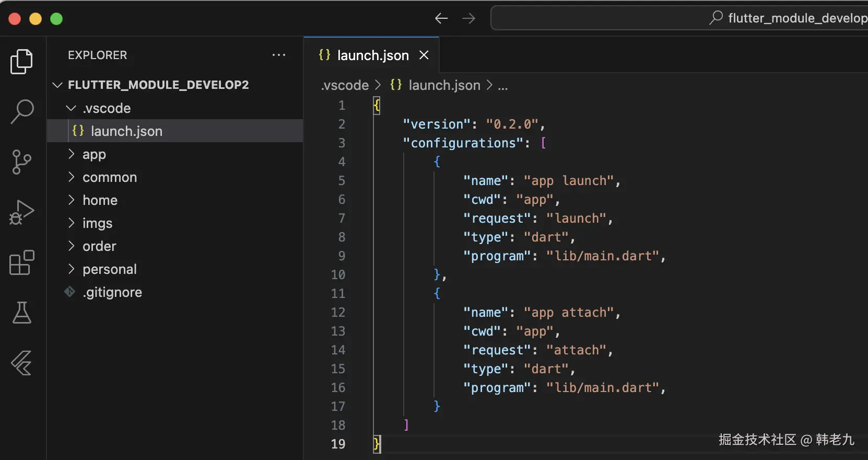868x460 pixels.
Task: Open the Flutter sidebar icon
Action: 21,363
